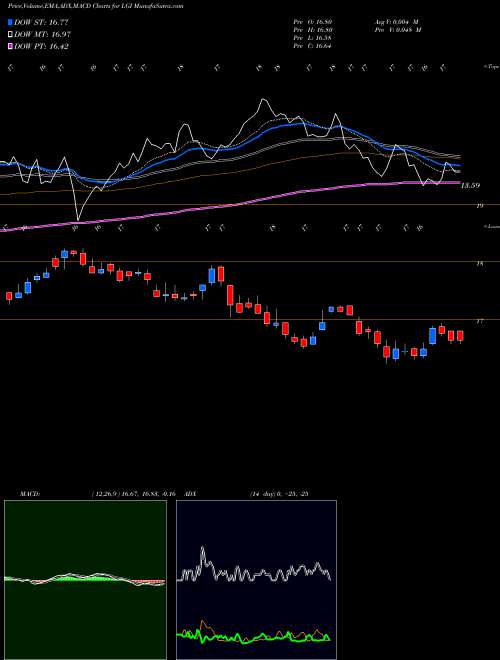Click the magenta DOW PT legend swatch
Viewport: 500px width, 660px height.
click(11, 47)
